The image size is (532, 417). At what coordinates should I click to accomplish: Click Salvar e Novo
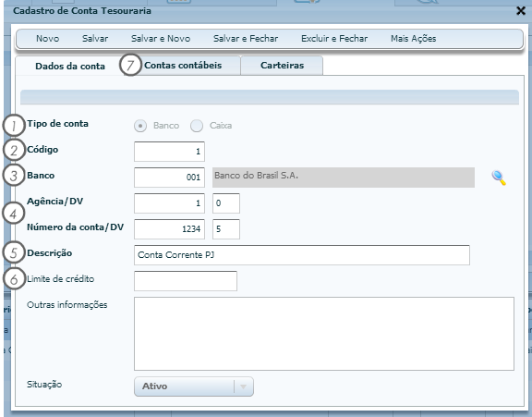[x=161, y=39]
